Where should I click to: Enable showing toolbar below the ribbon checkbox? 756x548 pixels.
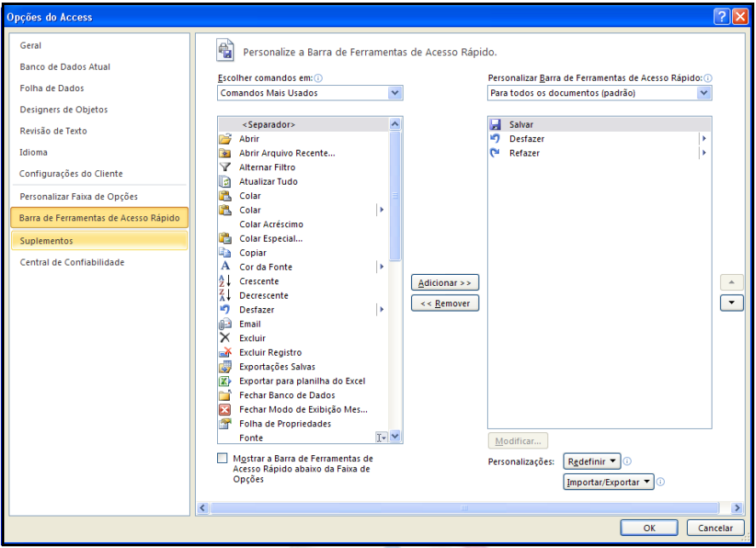pyautogui.click(x=223, y=459)
